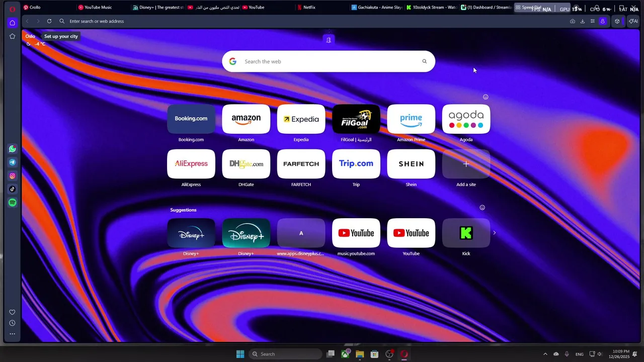Open Spotify in the sidebar
Viewport: 644px width, 362px height.
(12, 203)
